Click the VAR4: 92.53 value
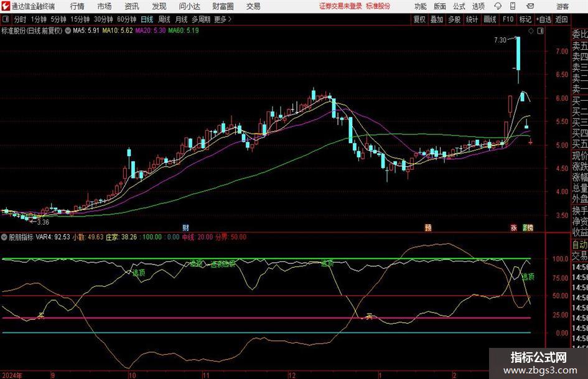The height and width of the screenshot is (379, 588). (x=53, y=237)
